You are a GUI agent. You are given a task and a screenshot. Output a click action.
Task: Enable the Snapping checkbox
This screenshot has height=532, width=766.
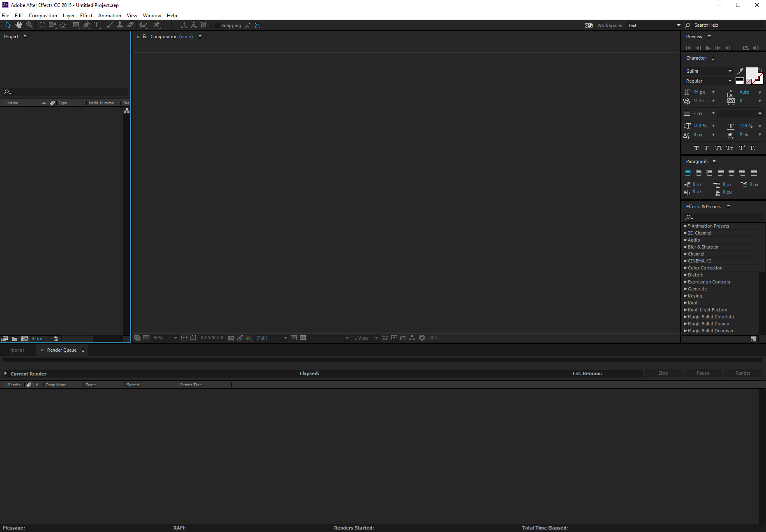click(217, 25)
